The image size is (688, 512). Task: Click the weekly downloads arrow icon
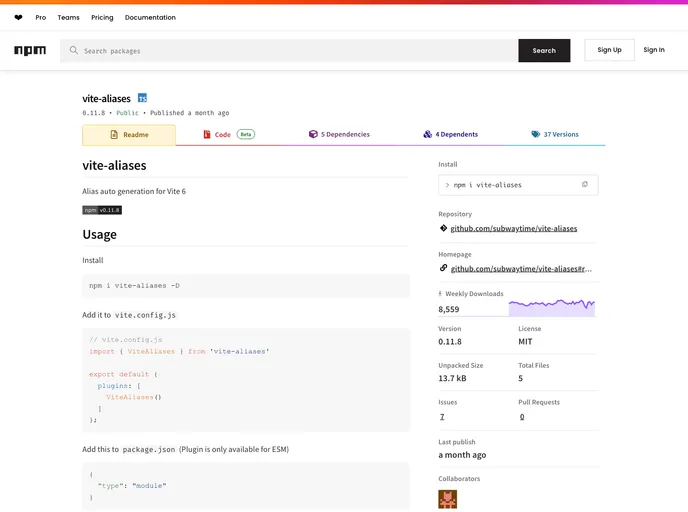tap(440, 294)
